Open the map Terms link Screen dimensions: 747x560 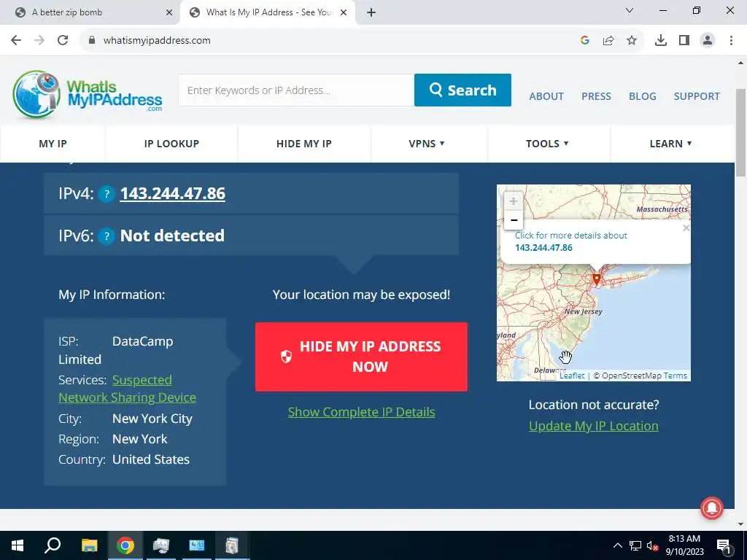675,376
